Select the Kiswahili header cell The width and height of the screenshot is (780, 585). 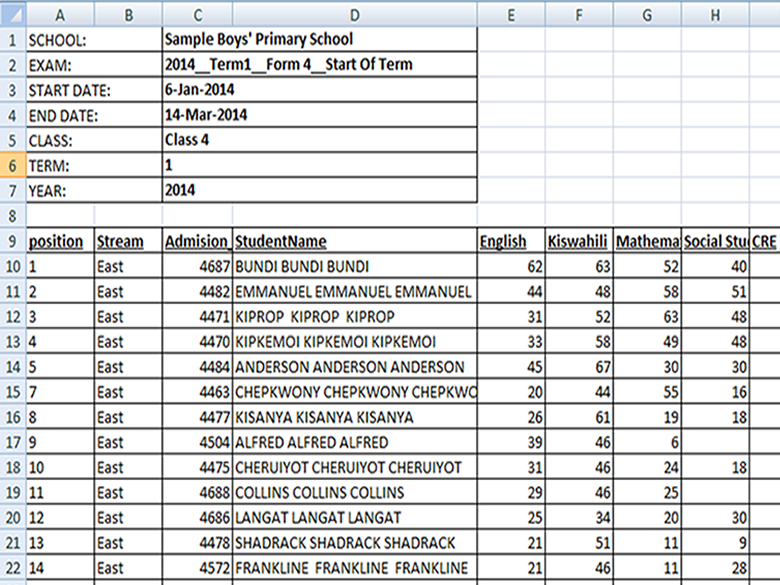(x=579, y=241)
